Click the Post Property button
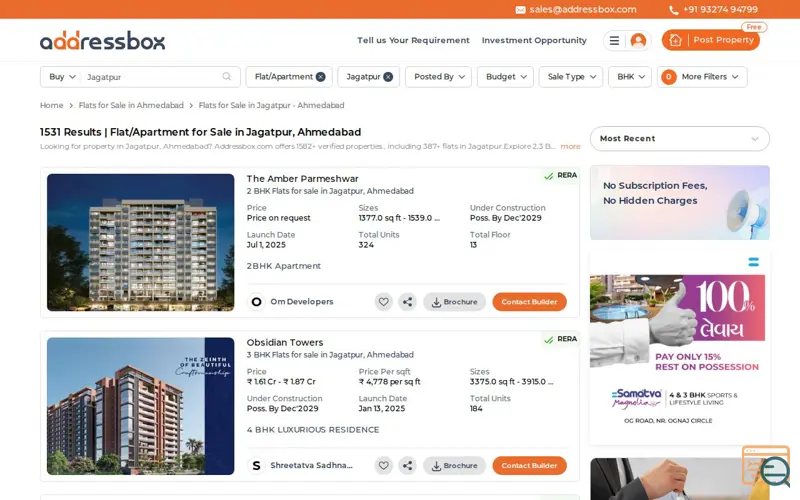The width and height of the screenshot is (800, 500). tap(711, 40)
